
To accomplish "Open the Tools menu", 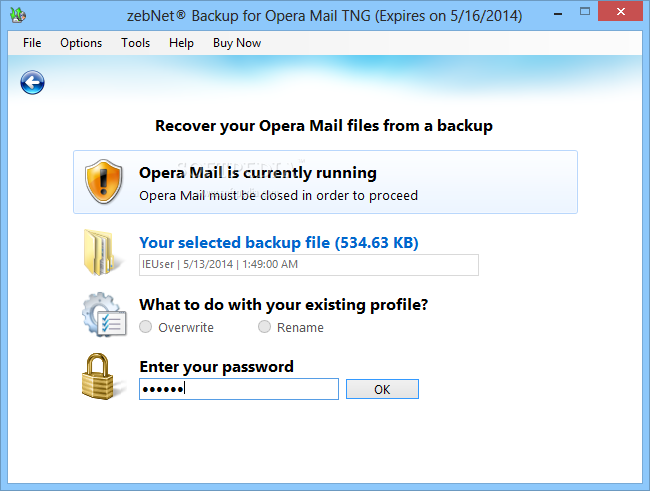I will pyautogui.click(x=135, y=43).
